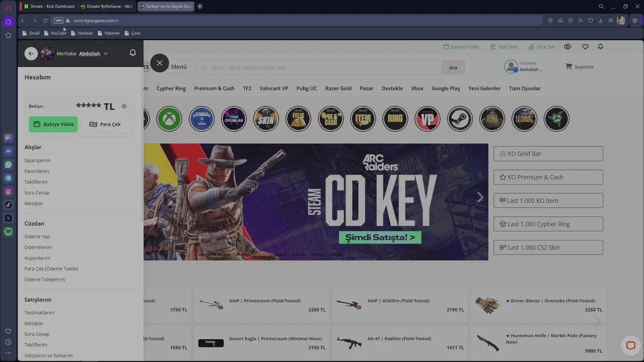This screenshot has height=362, width=644.
Task: Open Teslimatlarım under Satışlarım
Action: pyautogui.click(x=39, y=313)
